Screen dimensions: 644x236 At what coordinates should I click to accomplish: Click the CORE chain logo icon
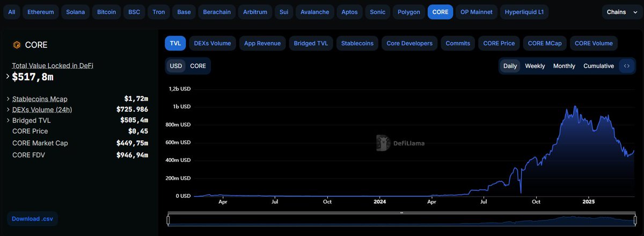pyautogui.click(x=17, y=45)
